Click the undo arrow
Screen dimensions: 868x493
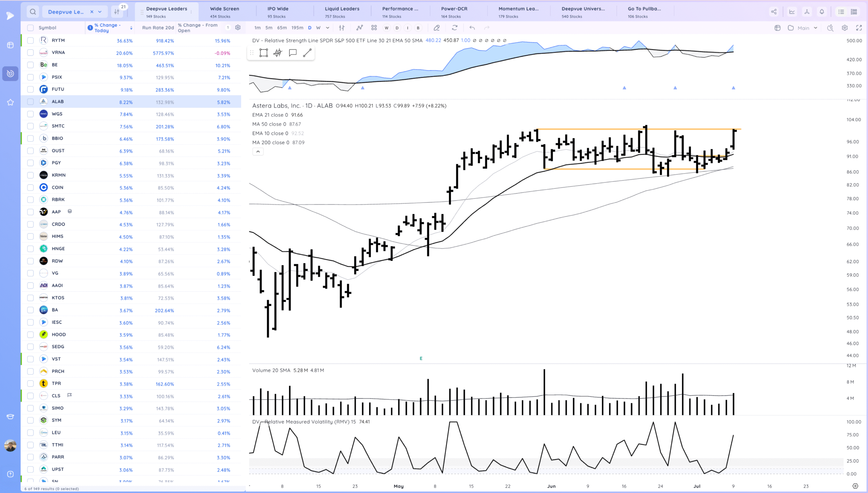472,28
